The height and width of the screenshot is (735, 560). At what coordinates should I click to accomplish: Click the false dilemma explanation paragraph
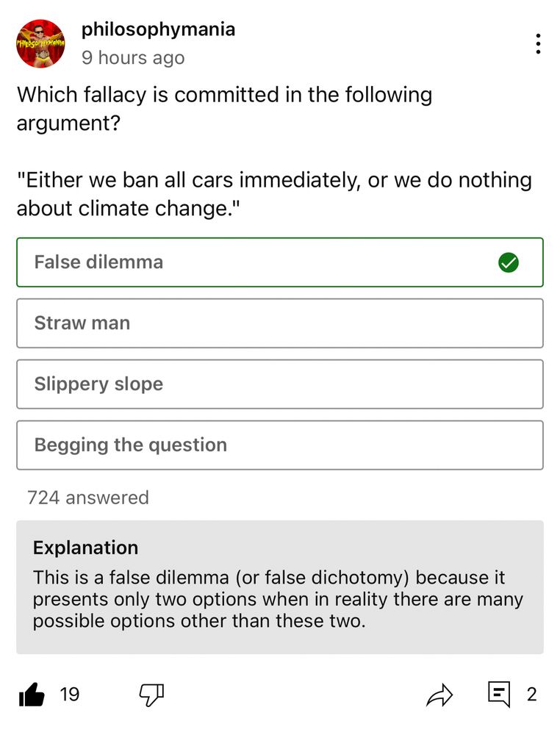tap(278, 599)
